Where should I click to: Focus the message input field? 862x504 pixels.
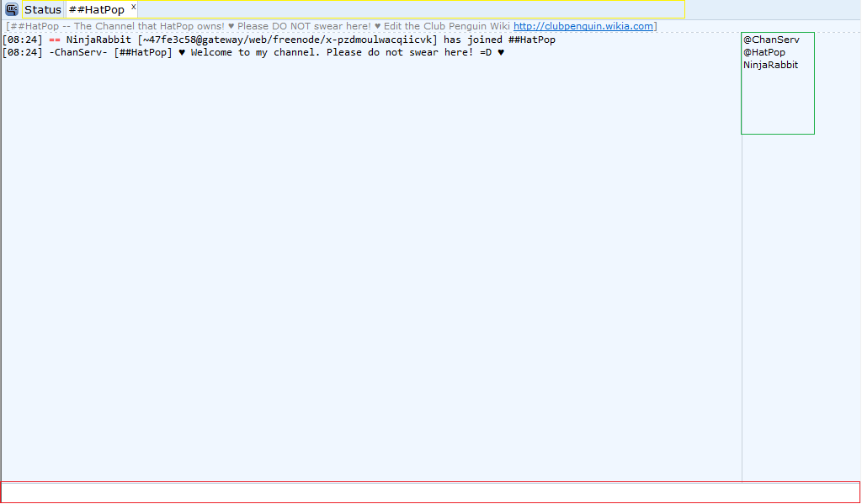point(430,492)
